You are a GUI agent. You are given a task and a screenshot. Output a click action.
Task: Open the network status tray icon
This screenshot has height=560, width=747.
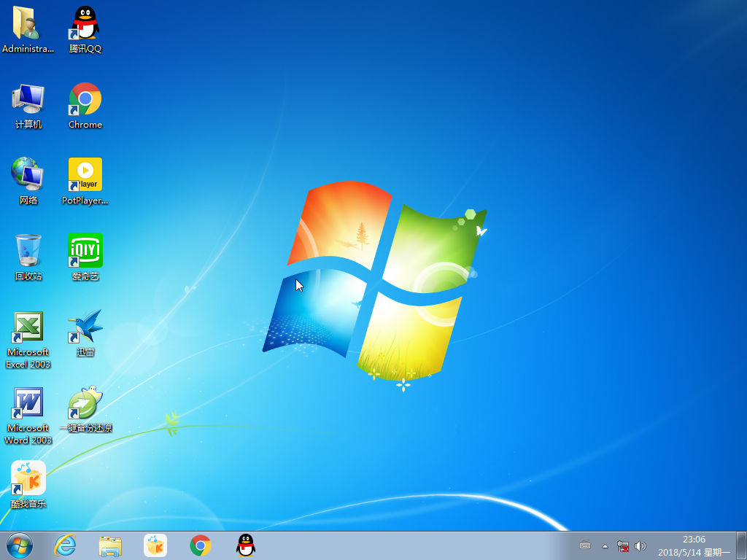(x=623, y=546)
